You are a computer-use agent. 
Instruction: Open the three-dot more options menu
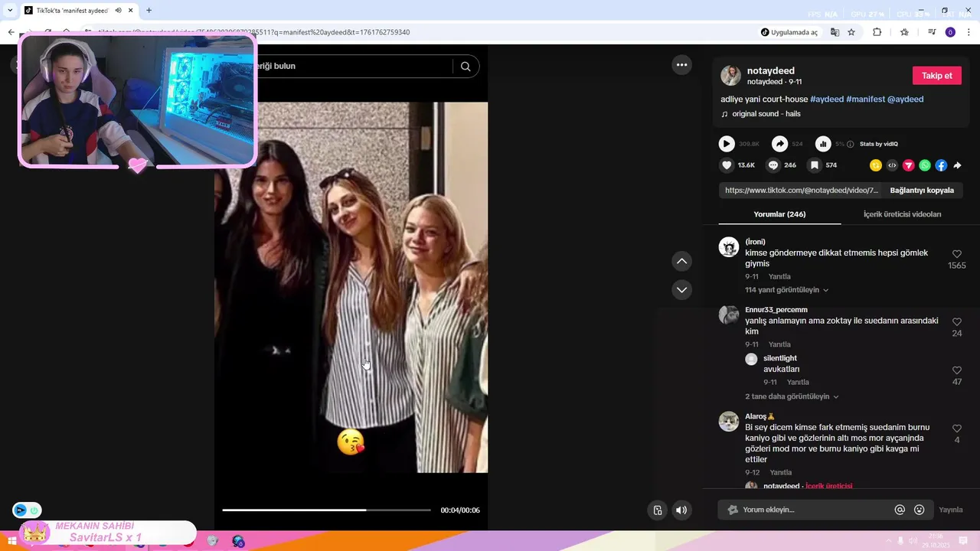tap(681, 65)
